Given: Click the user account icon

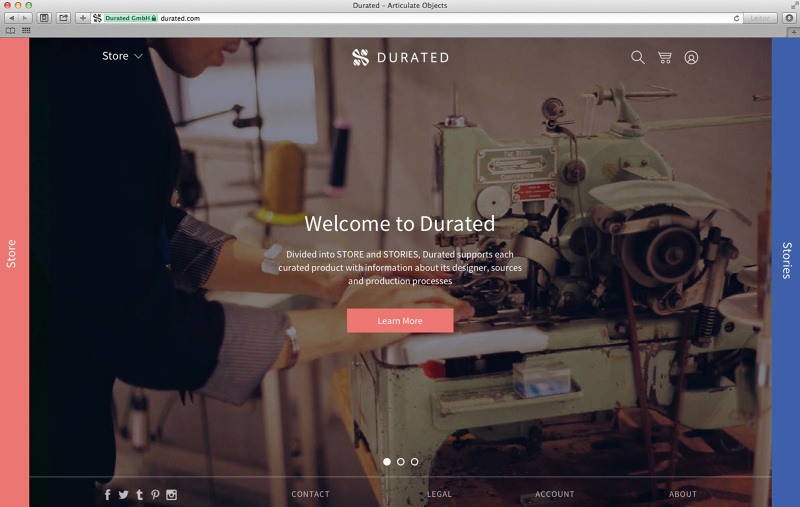Looking at the screenshot, I should tap(691, 57).
